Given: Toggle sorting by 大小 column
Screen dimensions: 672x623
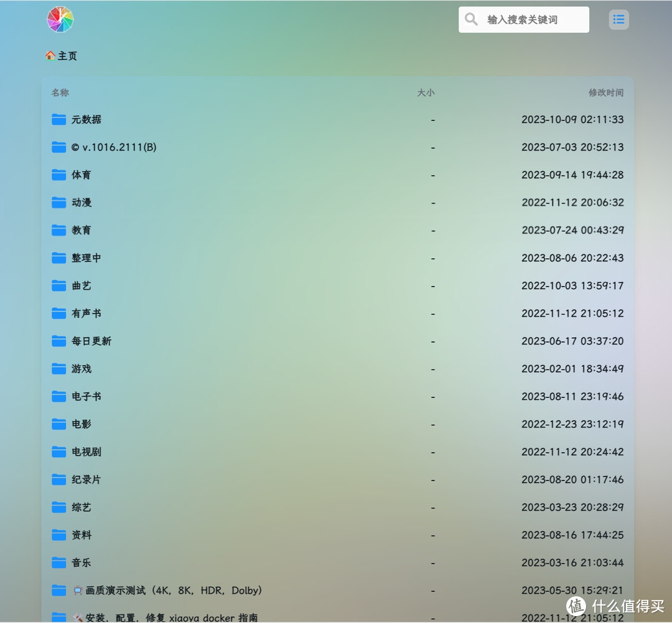Looking at the screenshot, I should 426,92.
